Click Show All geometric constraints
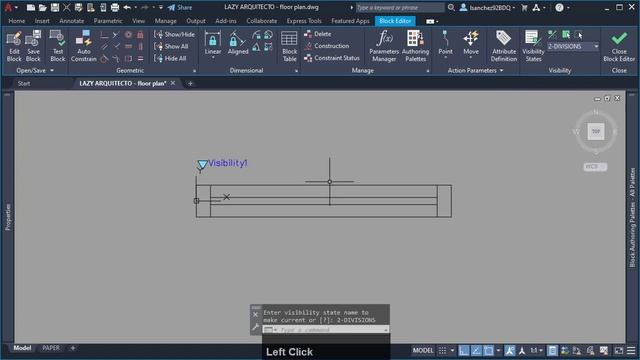The width and height of the screenshot is (640, 360). (x=171, y=46)
